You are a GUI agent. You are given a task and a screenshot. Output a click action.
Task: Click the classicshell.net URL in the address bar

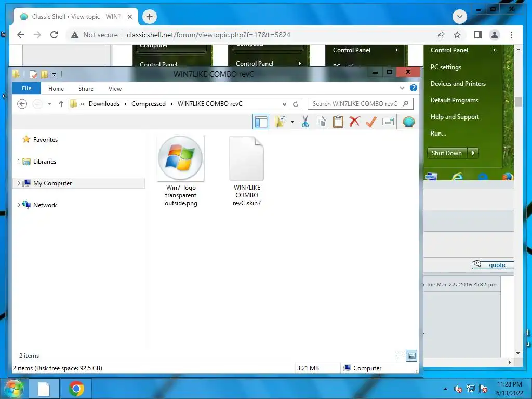[208, 35]
